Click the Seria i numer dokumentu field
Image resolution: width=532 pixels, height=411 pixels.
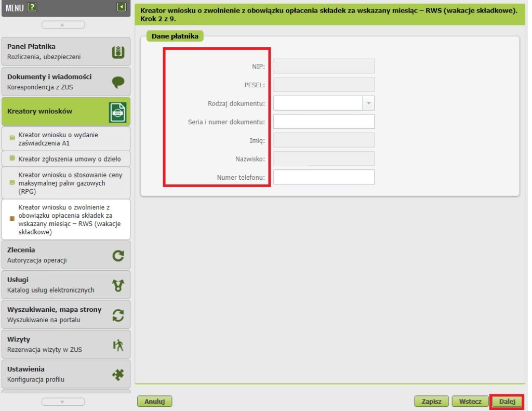point(324,122)
